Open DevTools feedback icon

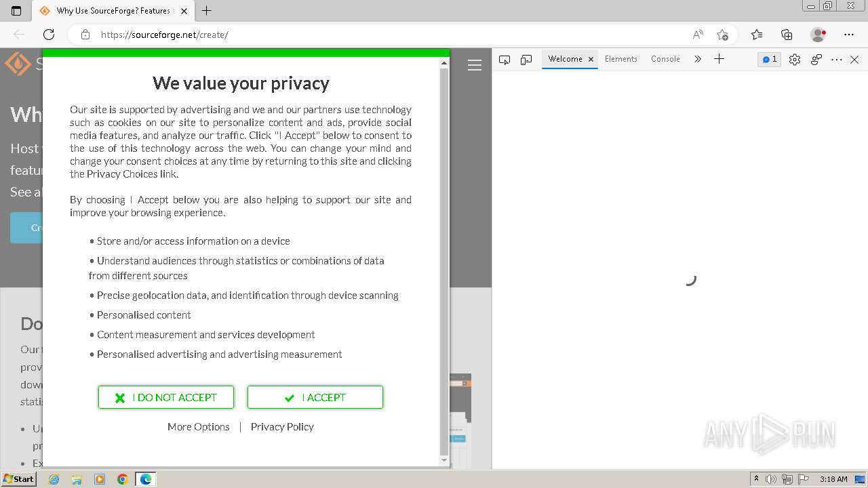coord(816,60)
